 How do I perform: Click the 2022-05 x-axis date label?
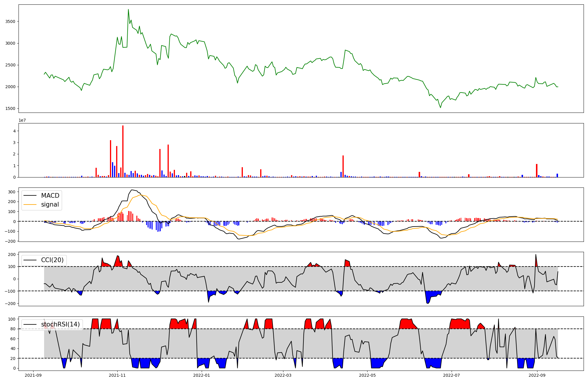[367, 375]
